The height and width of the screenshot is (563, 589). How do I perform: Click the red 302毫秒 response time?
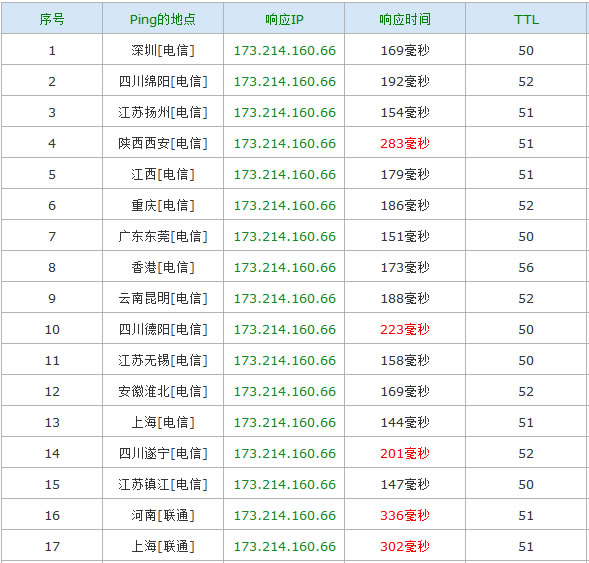coord(405,546)
